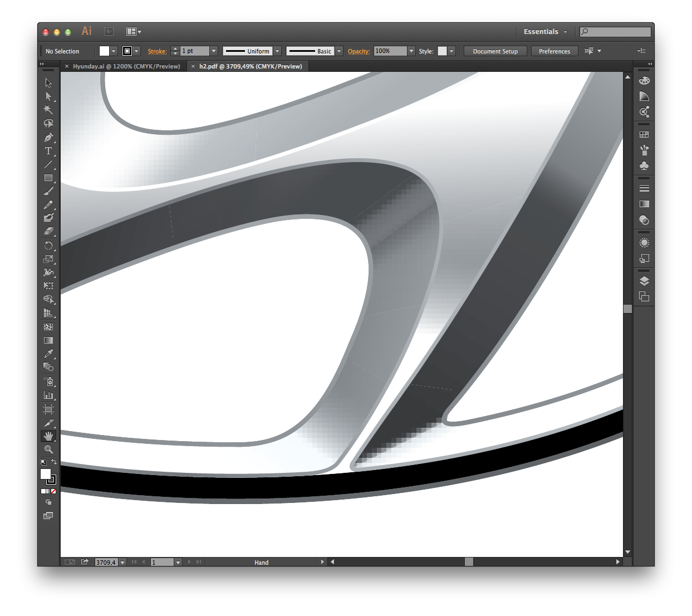Open the Layers panel

click(644, 281)
